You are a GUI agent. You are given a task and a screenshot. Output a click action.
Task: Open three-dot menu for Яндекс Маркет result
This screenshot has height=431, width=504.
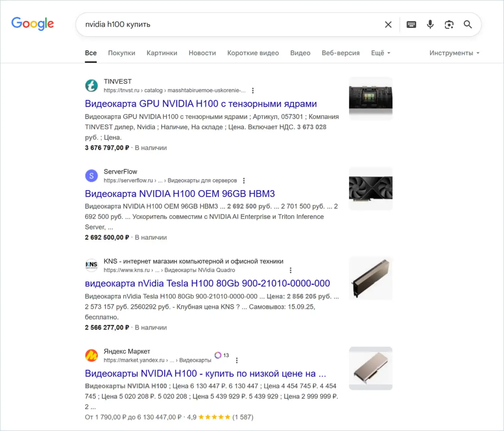237,361
